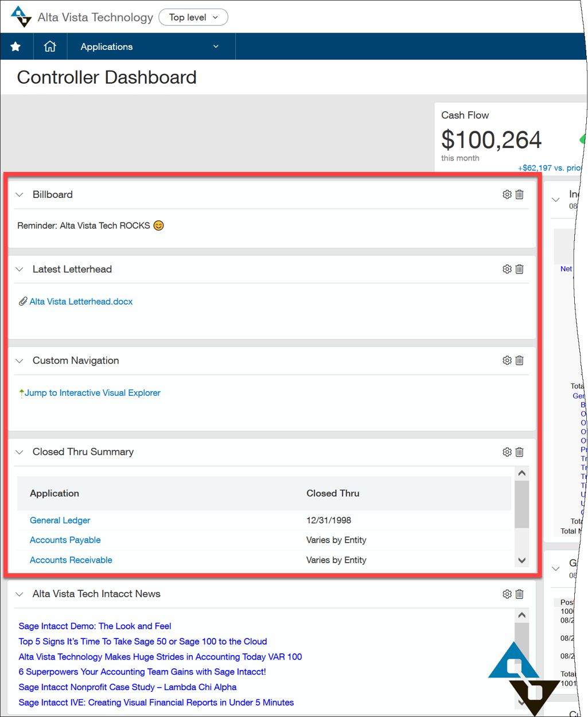Open Lambda Chi Alpha case study link
The image size is (588, 717).
(127, 687)
